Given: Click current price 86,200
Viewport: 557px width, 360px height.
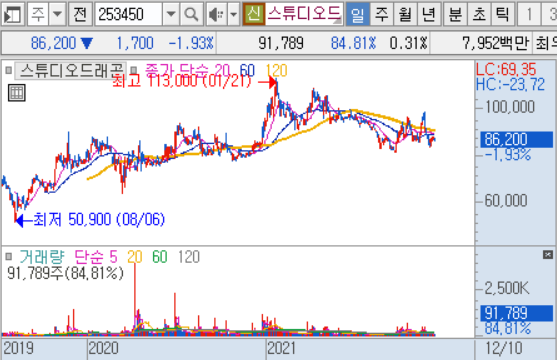Looking at the screenshot, I should (x=53, y=43).
